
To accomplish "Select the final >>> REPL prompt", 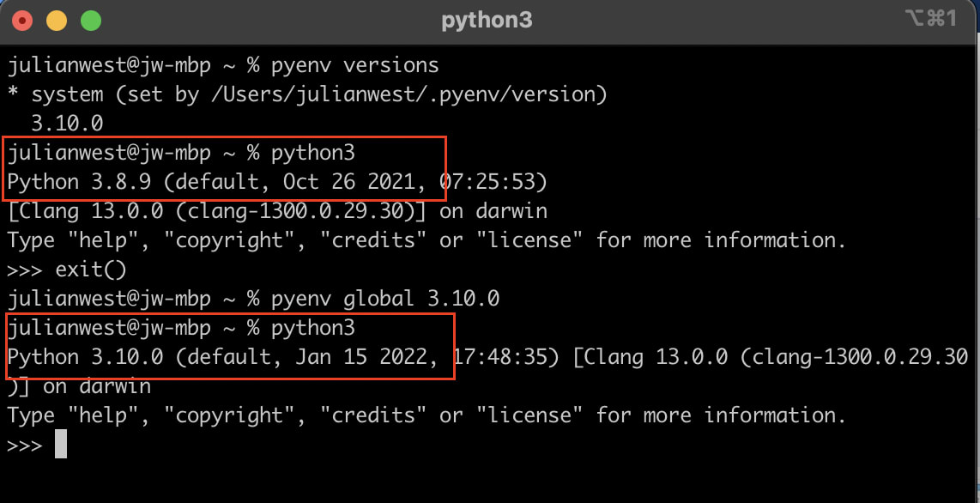I will 23,445.
